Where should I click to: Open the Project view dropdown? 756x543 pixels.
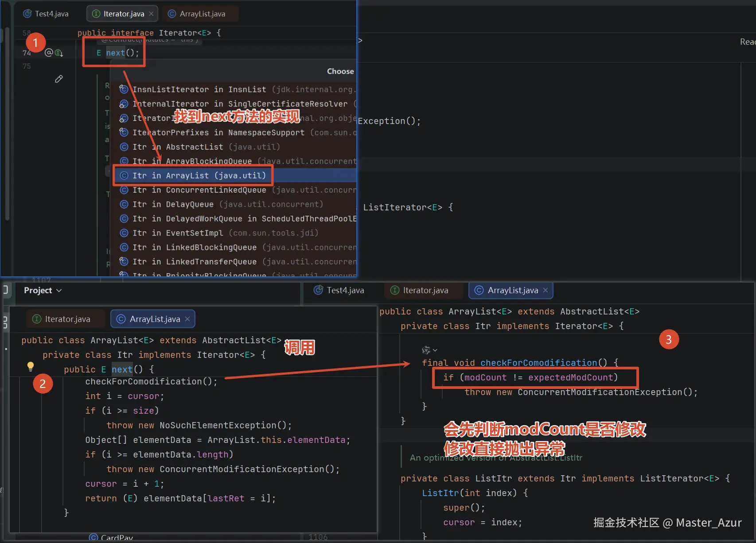(43, 291)
